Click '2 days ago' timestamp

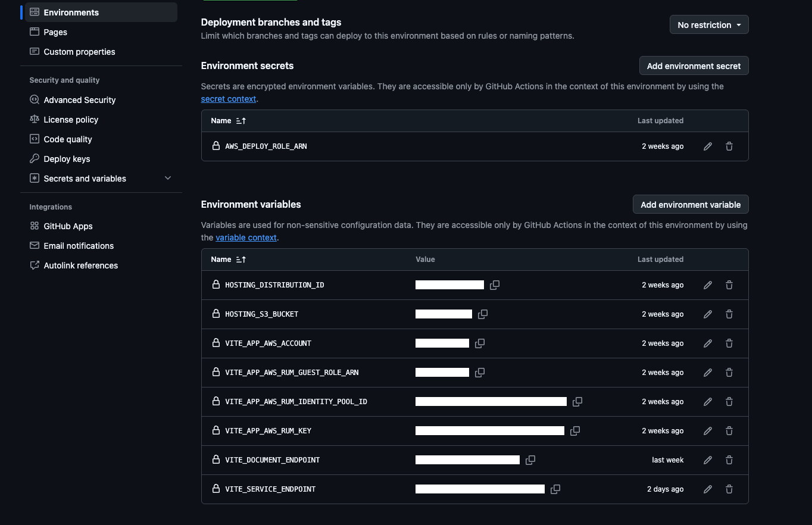(x=666, y=489)
